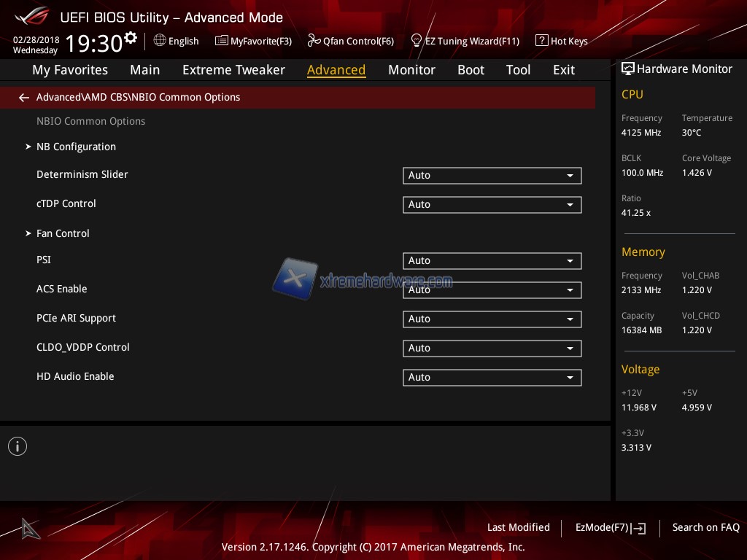
Task: Go to the Monitor tab
Action: click(411, 70)
